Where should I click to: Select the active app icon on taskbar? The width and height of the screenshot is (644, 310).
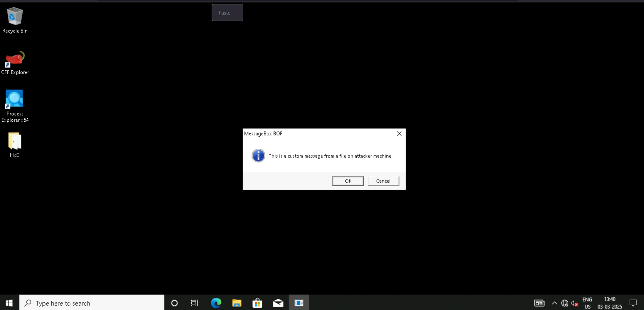[x=299, y=303]
